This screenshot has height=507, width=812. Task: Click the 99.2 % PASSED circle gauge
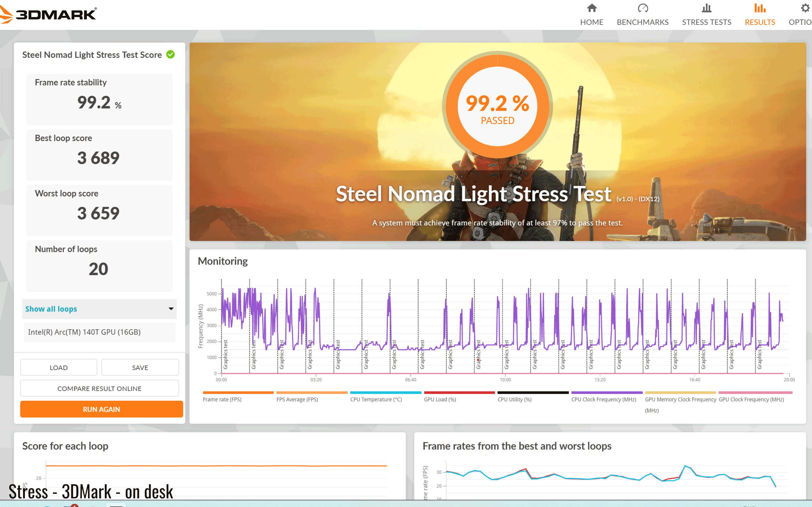point(497,106)
